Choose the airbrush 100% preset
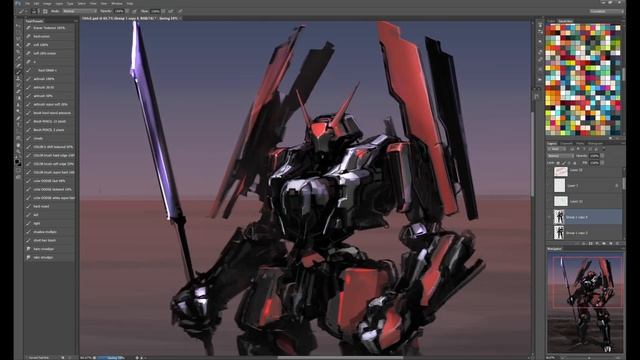Viewport: 640px width, 360px height. [50, 79]
